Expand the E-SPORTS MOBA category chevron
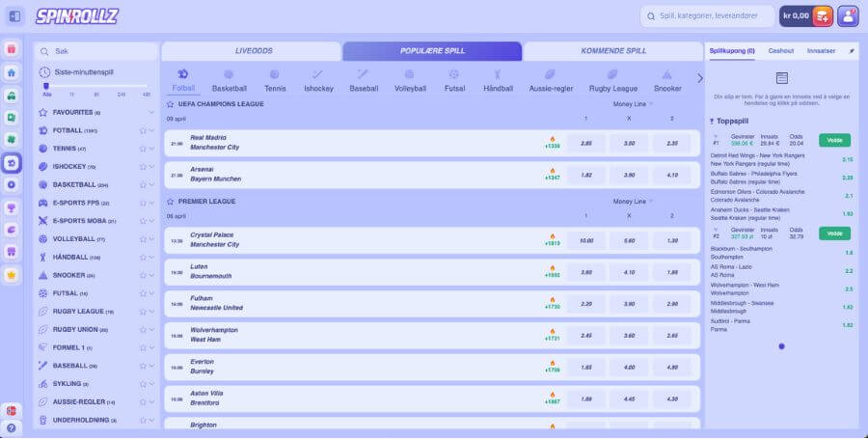 tap(151, 221)
